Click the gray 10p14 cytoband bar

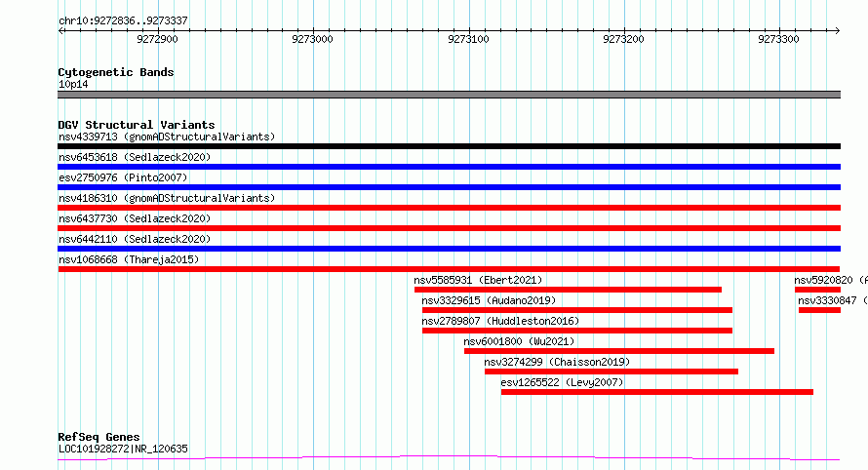click(x=449, y=95)
